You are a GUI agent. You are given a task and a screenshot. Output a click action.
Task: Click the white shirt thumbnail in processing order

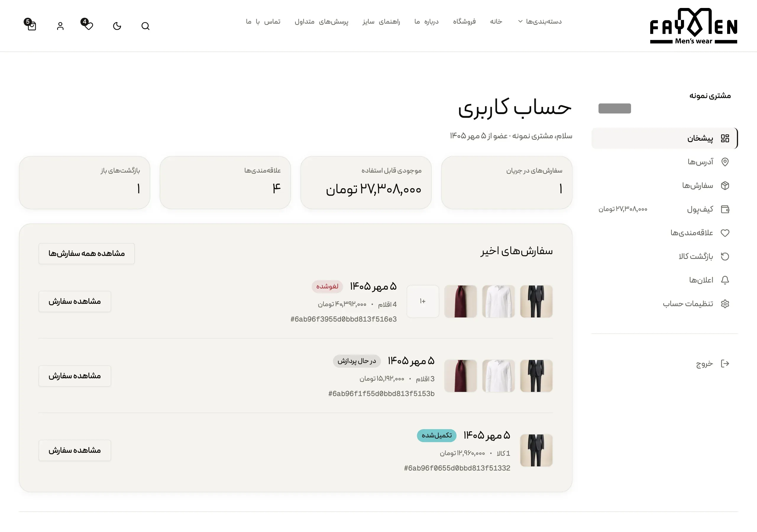pos(499,376)
